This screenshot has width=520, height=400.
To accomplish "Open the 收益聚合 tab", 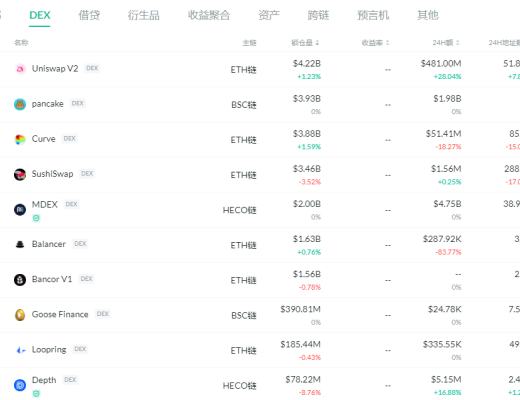I will 209,15.
